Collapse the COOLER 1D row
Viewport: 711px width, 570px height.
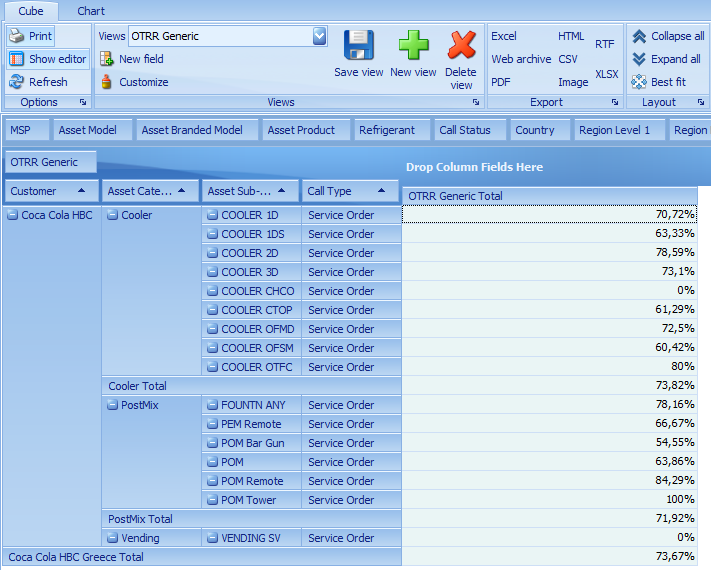pos(212,215)
